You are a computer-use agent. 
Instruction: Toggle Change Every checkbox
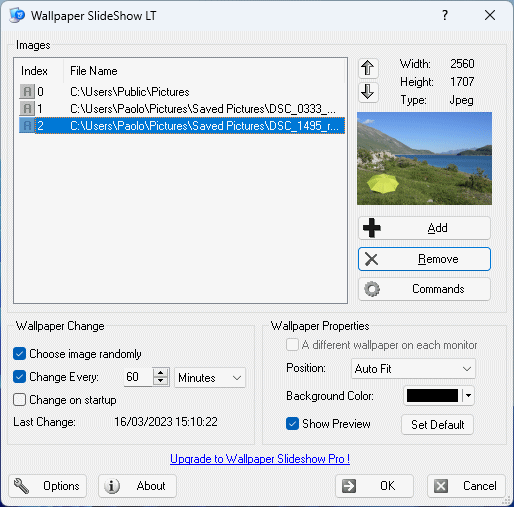click(20, 377)
